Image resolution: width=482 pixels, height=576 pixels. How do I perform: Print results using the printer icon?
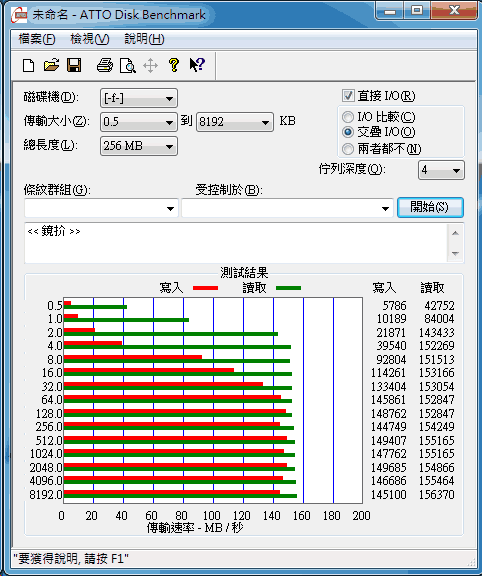tap(105, 66)
